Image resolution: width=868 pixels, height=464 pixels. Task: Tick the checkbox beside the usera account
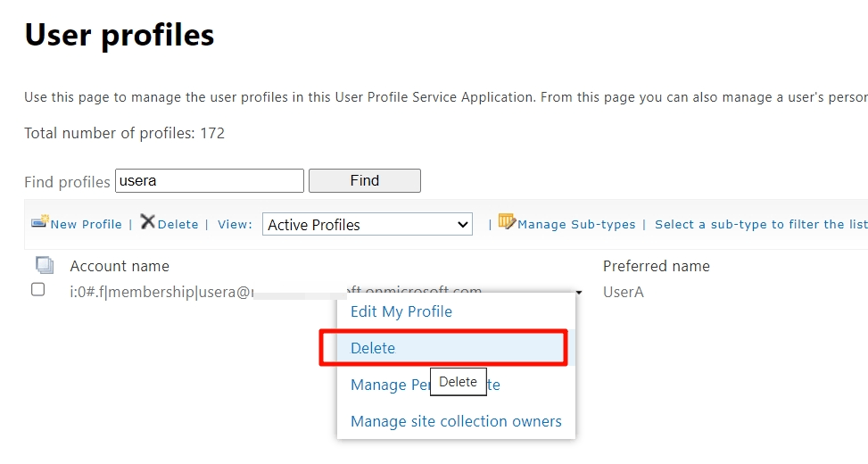[38, 289]
